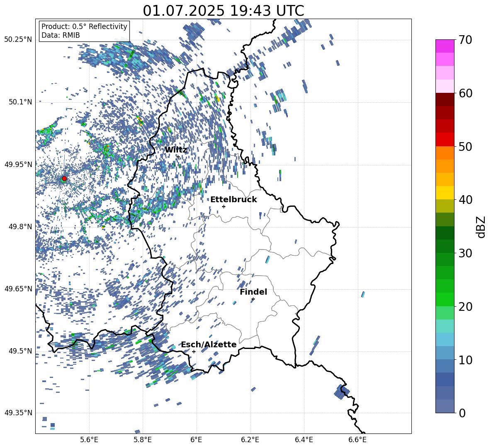Click the 5.8°E longitude label
Screen dimensions: 491x448
point(143,440)
